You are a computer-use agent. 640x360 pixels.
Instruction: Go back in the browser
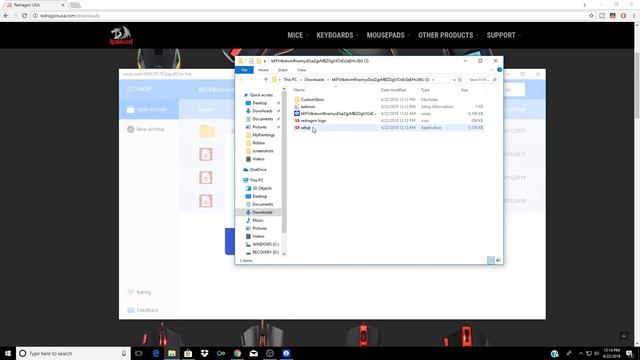tap(6, 16)
